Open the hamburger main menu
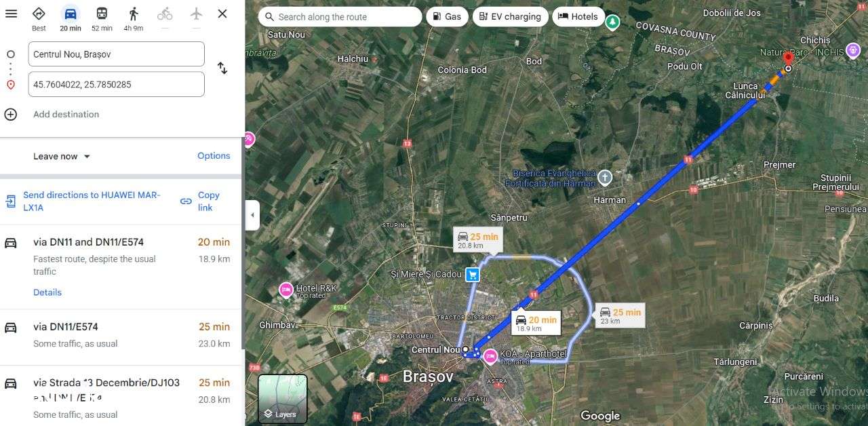Image resolution: width=868 pixels, height=426 pixels. [11, 14]
